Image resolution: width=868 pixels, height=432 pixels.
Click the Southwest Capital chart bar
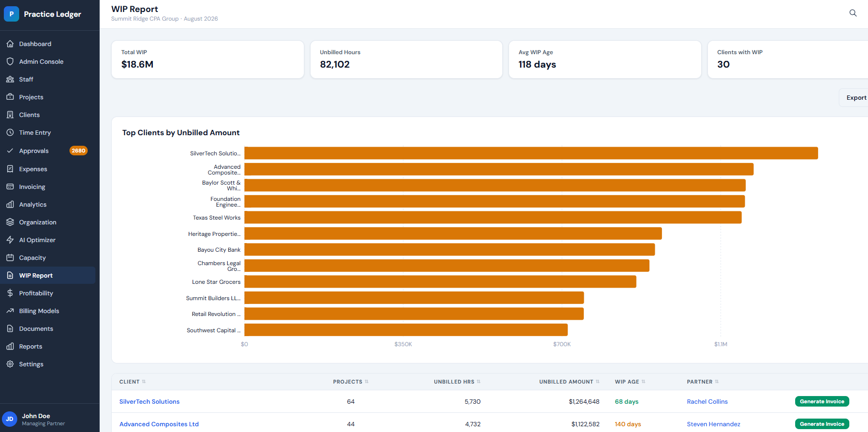click(x=406, y=330)
